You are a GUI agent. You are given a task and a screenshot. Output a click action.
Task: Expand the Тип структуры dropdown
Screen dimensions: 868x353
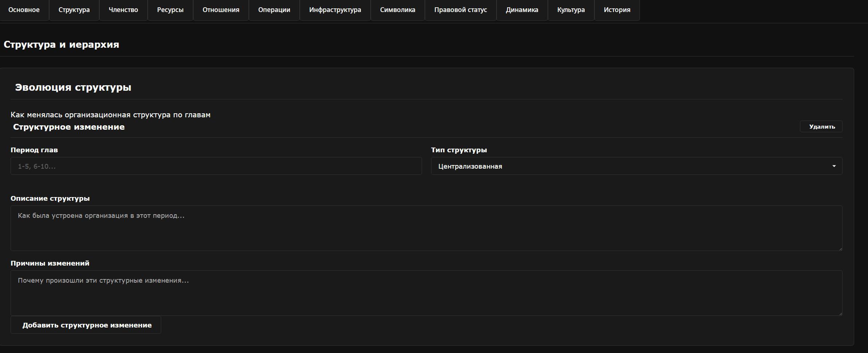tap(637, 166)
